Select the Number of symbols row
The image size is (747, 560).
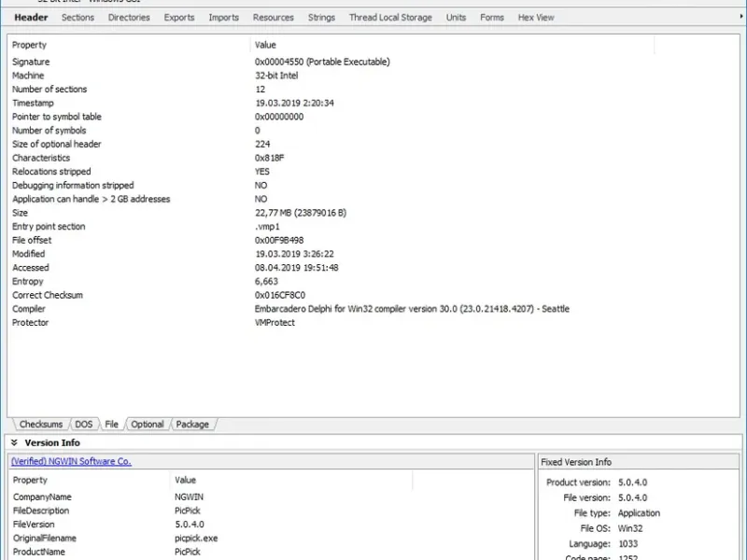pyautogui.click(x=373, y=131)
